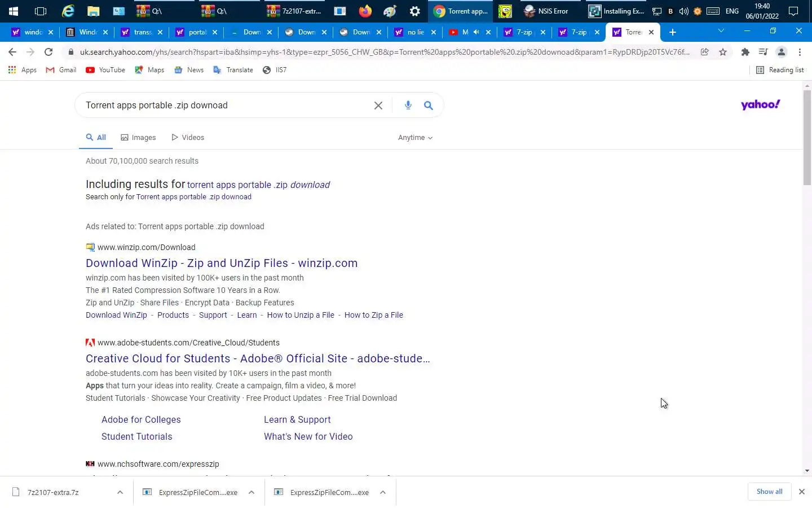The width and height of the screenshot is (812, 508).
Task: Reload the current page
Action: 48,52
